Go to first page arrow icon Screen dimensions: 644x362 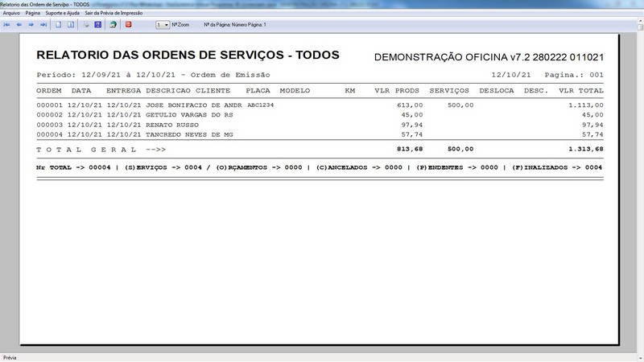click(x=7, y=25)
